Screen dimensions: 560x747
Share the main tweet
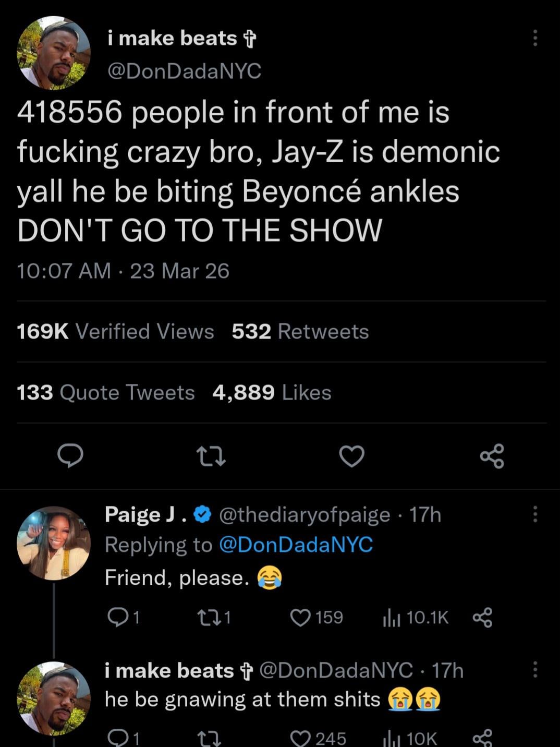point(492,456)
